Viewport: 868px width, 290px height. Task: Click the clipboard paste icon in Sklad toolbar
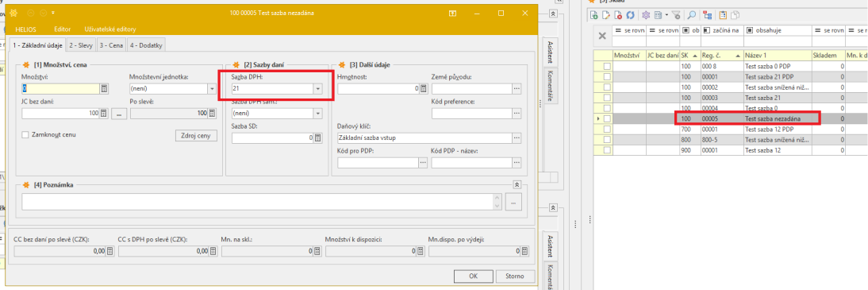723,16
